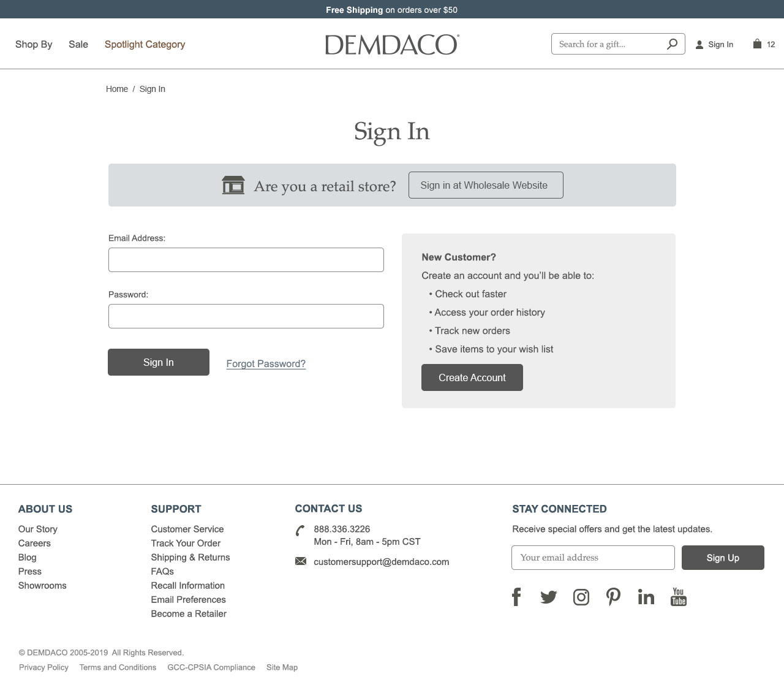
Task: Open the LinkedIn social icon
Action: coord(646,597)
